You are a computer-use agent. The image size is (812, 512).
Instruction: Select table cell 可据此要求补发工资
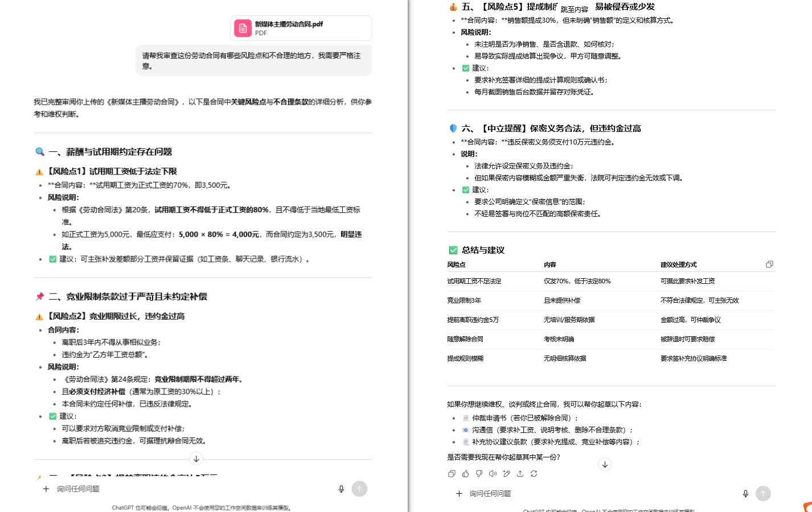coord(688,281)
